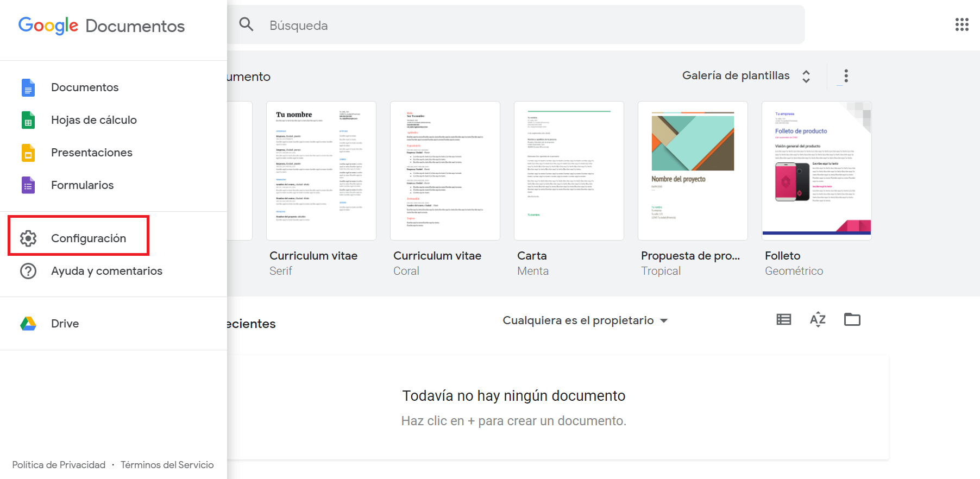Click the Configuración gear icon

pos(28,238)
